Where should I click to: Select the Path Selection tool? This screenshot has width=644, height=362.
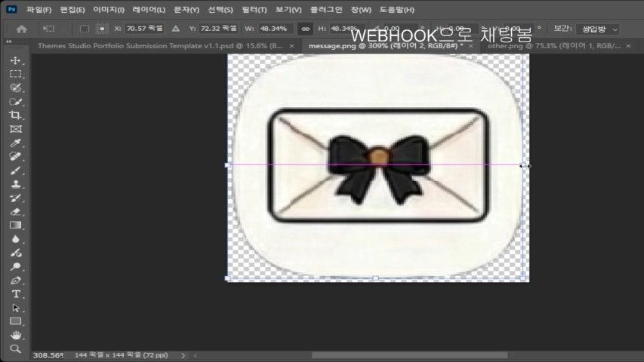tap(16, 308)
